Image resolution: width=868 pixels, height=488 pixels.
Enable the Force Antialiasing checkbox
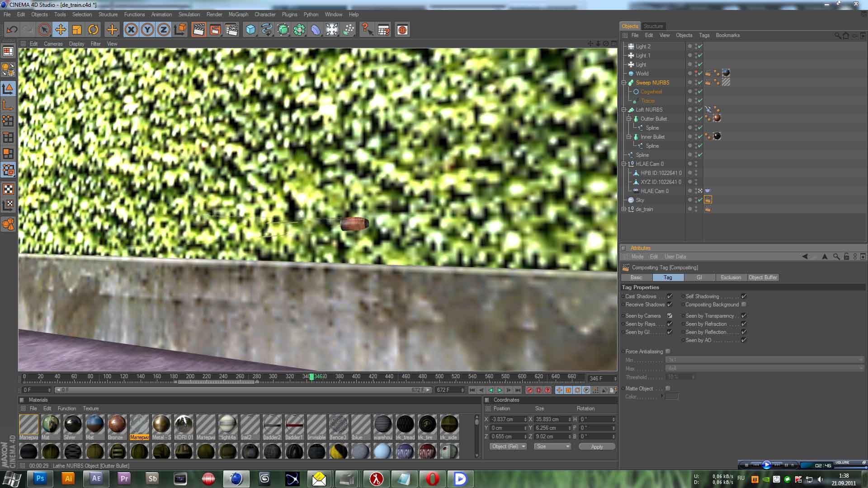coord(668,352)
